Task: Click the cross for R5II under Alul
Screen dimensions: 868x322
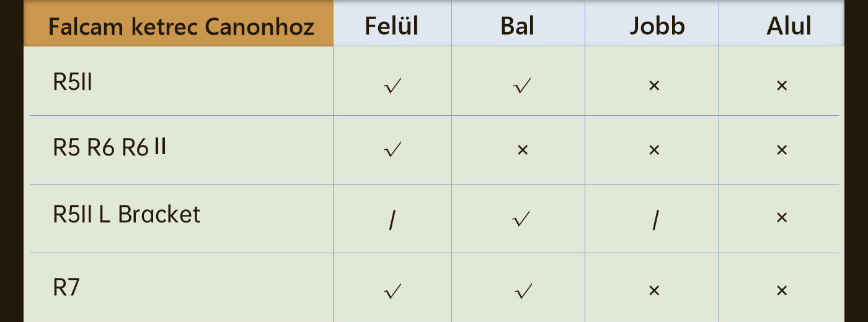Action: [781, 86]
